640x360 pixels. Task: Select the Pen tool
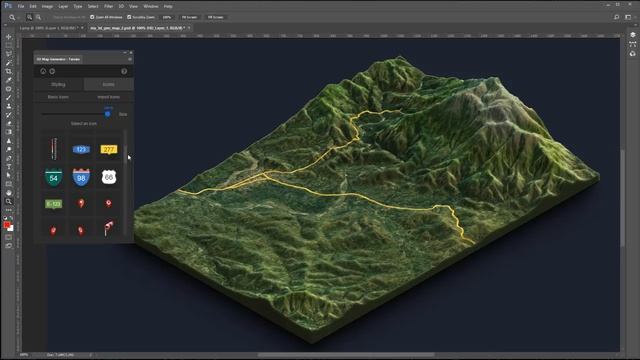tap(9, 158)
